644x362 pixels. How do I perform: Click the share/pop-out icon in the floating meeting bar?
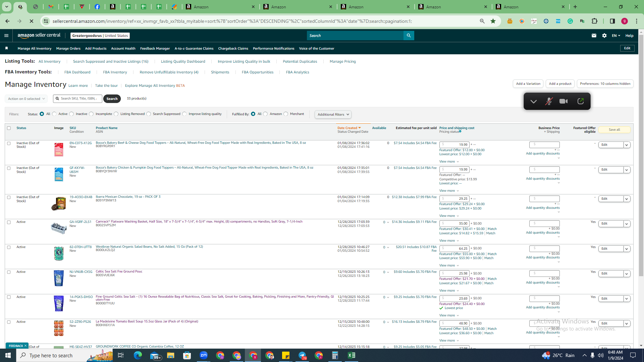[x=581, y=101]
